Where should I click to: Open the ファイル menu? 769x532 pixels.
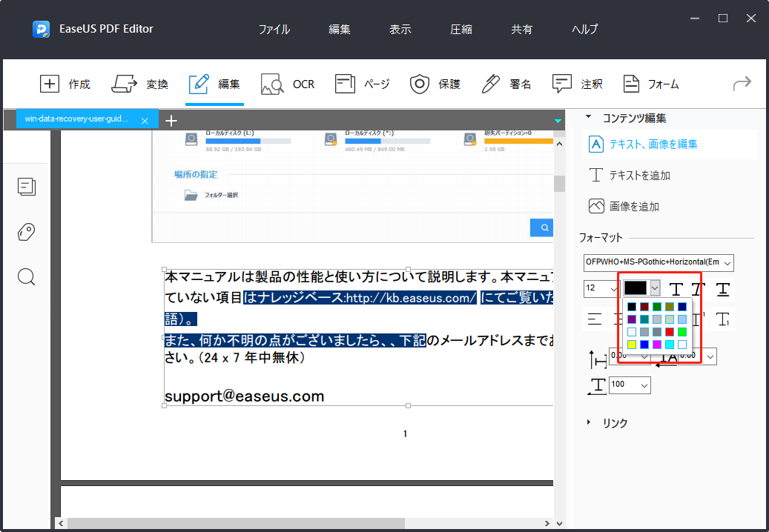click(x=274, y=29)
